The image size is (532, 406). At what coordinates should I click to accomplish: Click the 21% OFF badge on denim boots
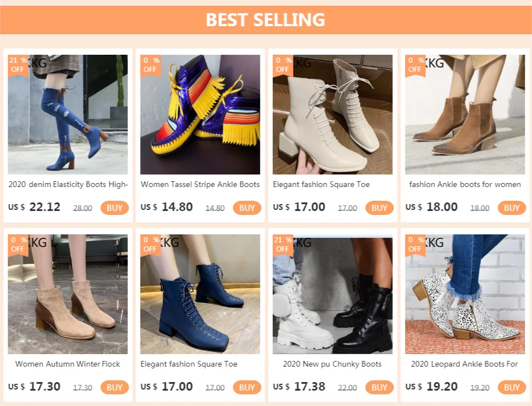pos(18,65)
